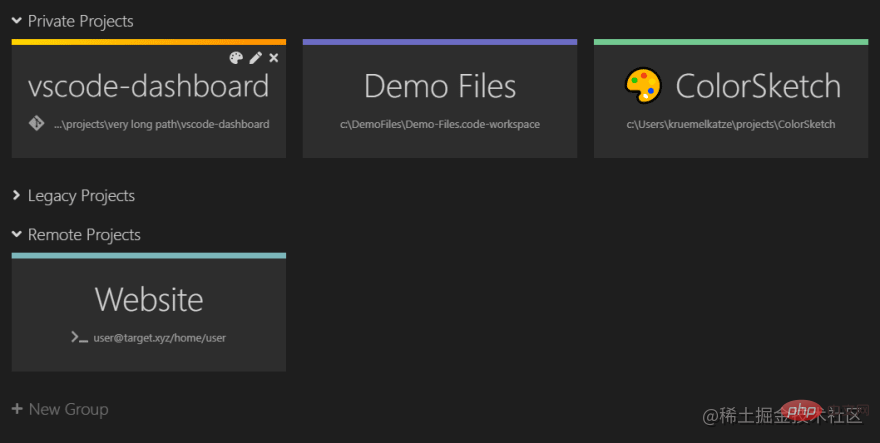Select the Legacy Projects group heading text

click(x=81, y=196)
